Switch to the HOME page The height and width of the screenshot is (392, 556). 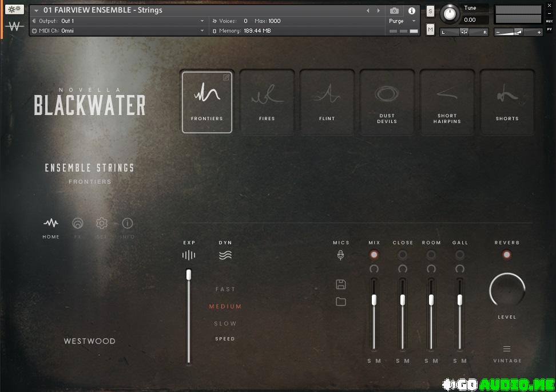pos(51,228)
